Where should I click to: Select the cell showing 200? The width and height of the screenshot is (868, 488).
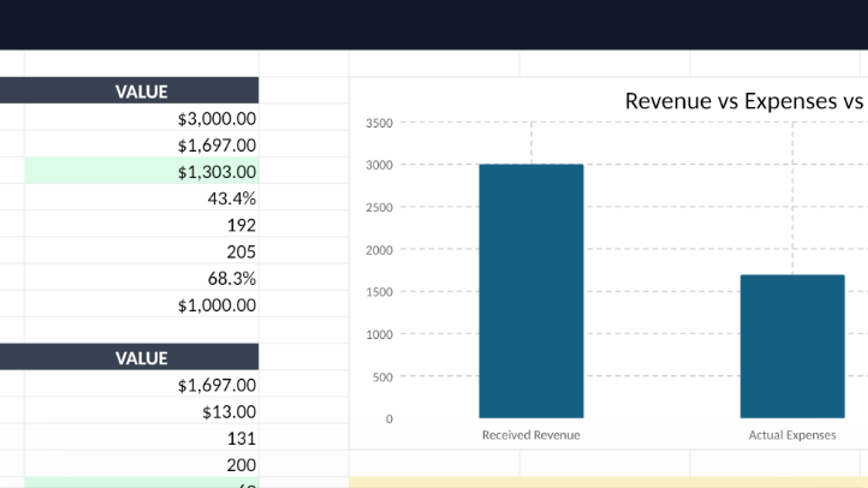(x=142, y=464)
